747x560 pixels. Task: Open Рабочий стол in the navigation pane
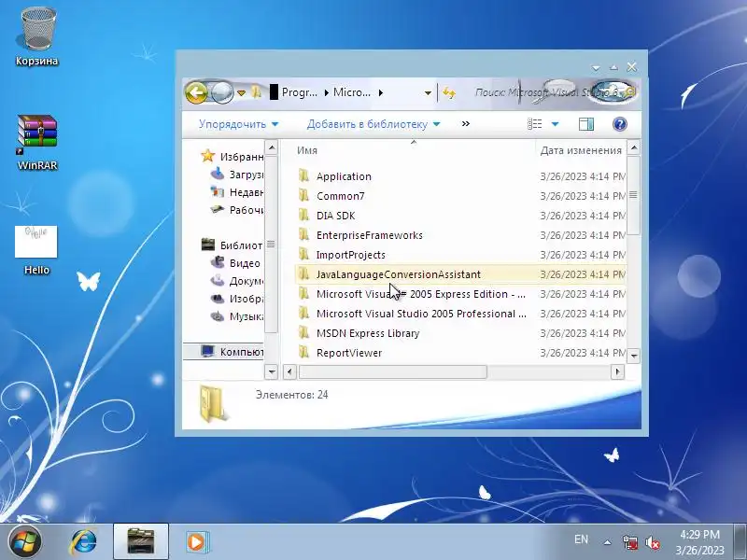[237, 210]
